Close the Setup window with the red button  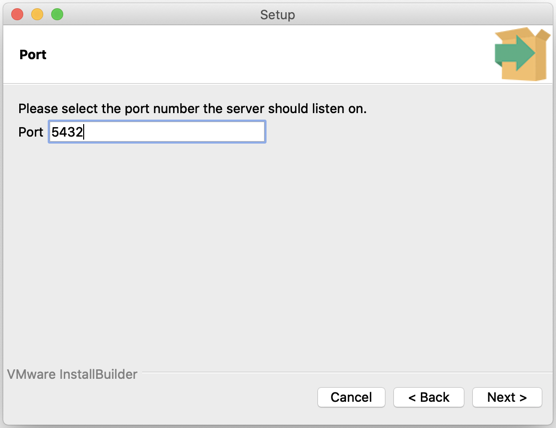[x=17, y=15]
